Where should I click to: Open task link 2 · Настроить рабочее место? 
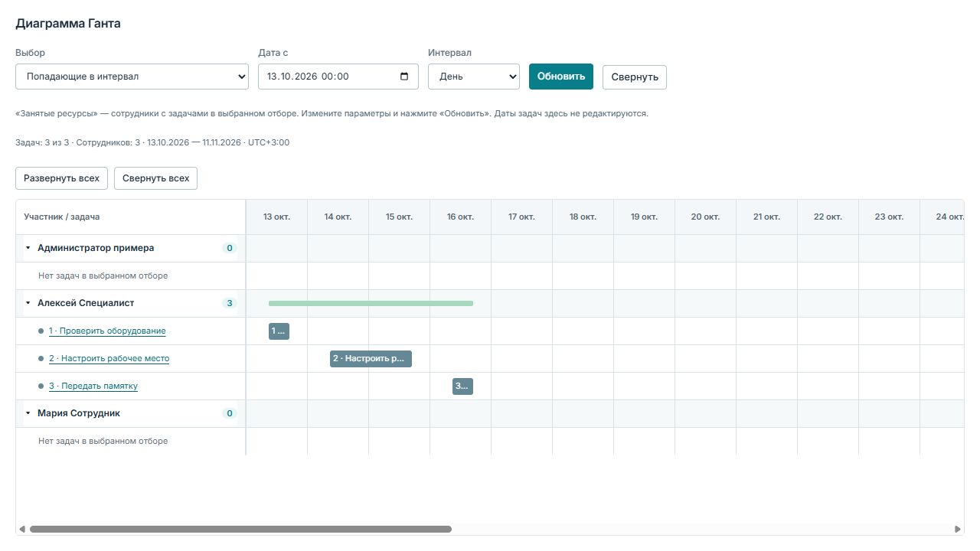pos(109,358)
